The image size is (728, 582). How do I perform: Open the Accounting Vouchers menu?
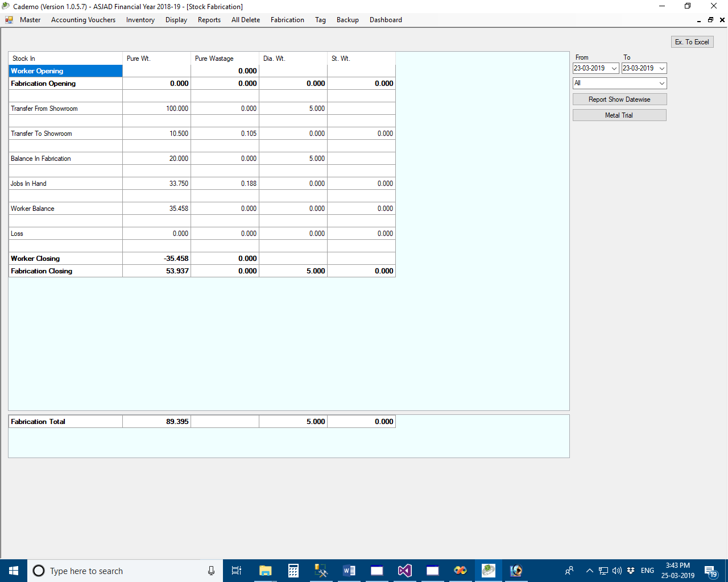[x=83, y=20]
